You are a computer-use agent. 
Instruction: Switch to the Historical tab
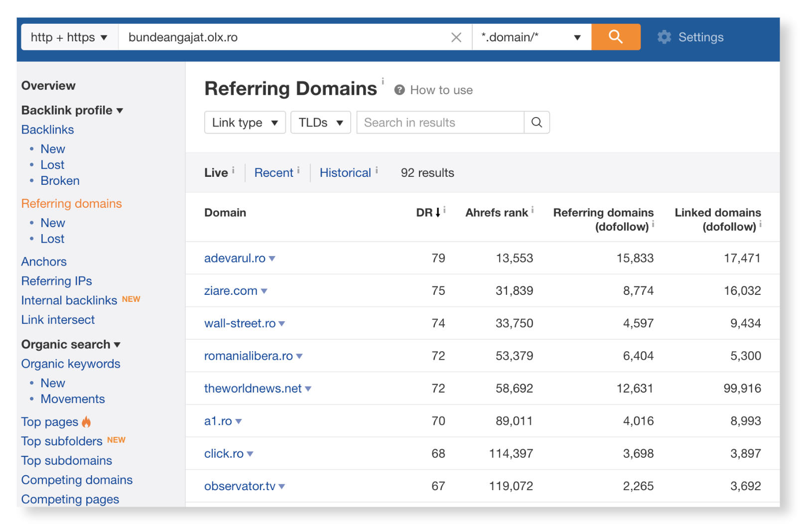coord(345,173)
